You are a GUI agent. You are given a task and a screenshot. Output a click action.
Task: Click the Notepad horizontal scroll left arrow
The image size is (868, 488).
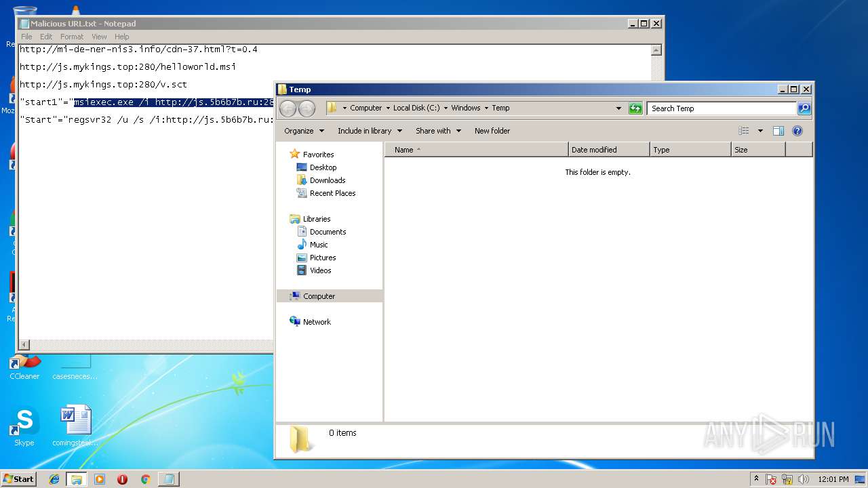[x=24, y=345]
